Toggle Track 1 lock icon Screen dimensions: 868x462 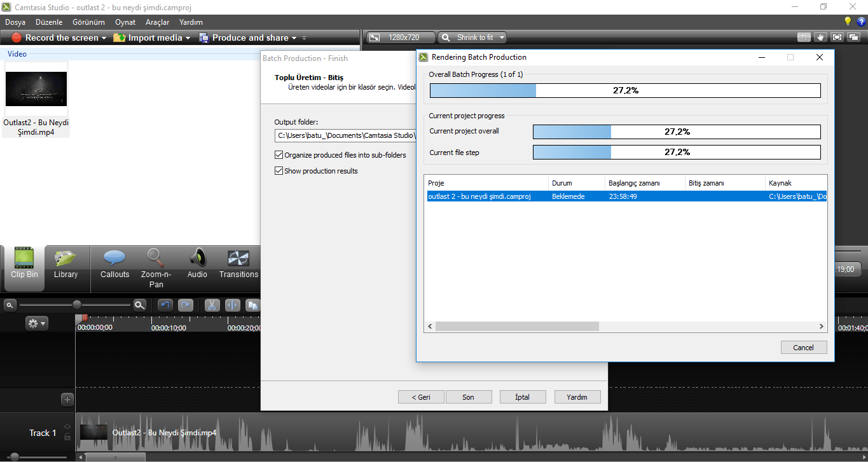(x=67, y=437)
